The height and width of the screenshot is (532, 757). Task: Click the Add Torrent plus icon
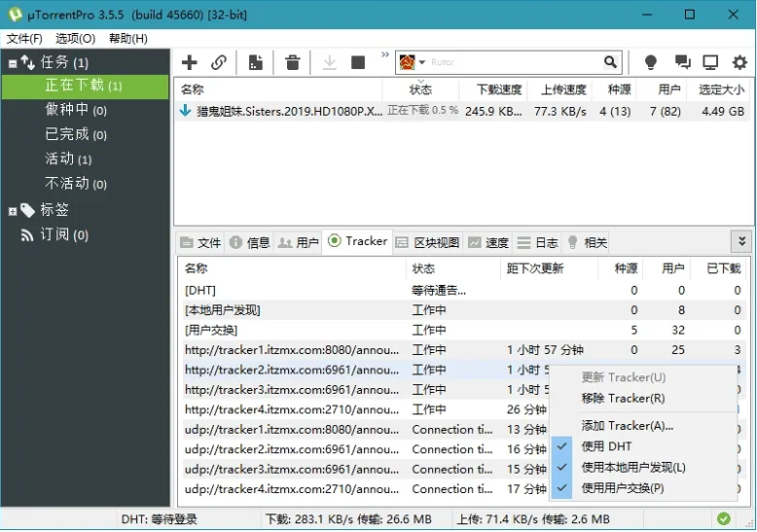(190, 63)
